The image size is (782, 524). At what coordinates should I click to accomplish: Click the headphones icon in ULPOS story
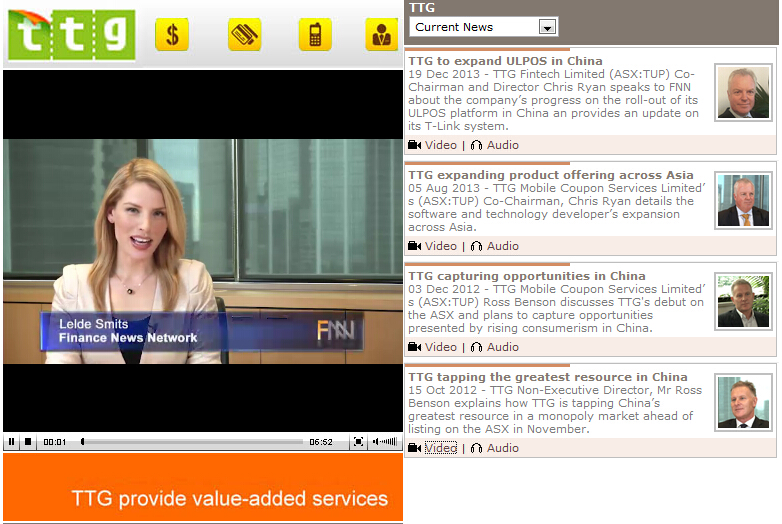[476, 145]
